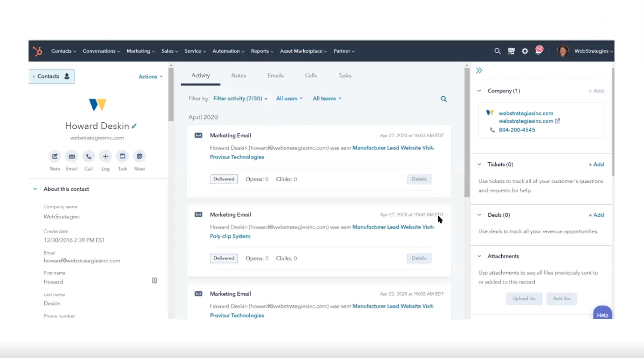Collapse the Deals (0) section
644x358 pixels.
coord(479,215)
